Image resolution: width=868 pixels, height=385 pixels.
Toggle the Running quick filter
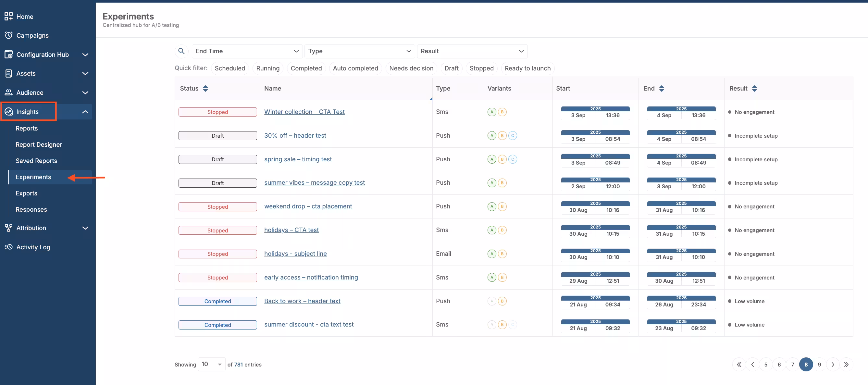267,68
